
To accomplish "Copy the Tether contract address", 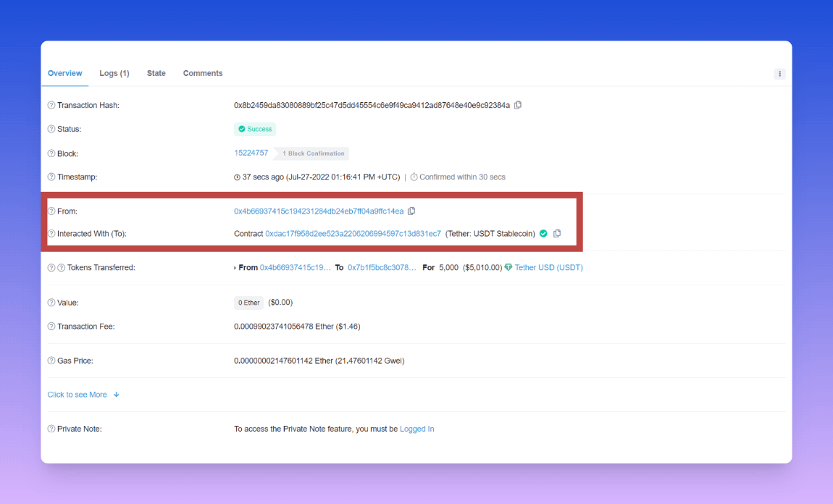I will 557,234.
